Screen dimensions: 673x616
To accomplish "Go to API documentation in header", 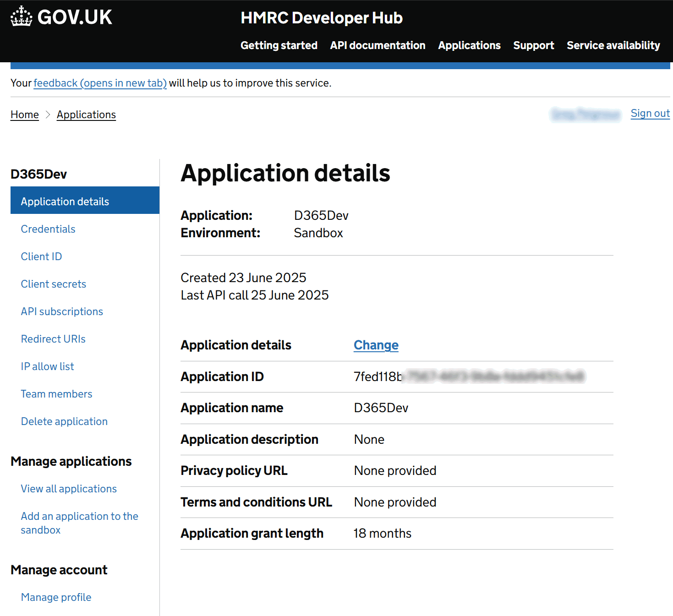I will coord(378,45).
